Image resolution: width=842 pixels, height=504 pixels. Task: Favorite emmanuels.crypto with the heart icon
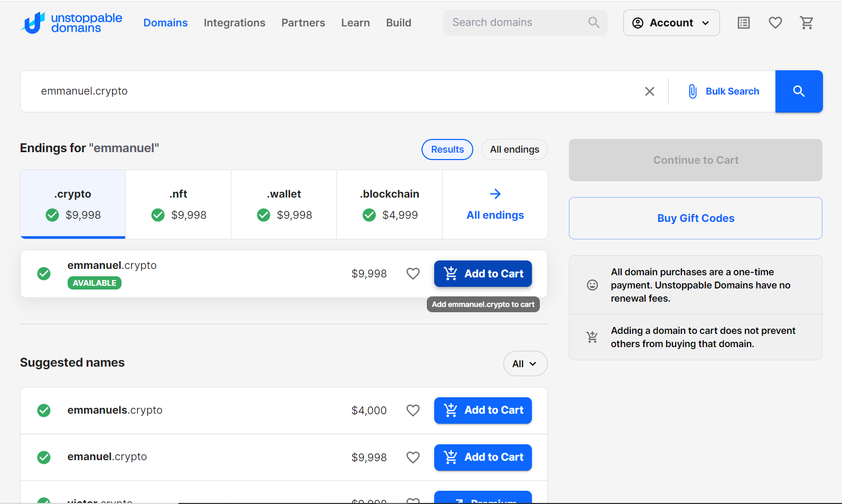click(x=413, y=410)
